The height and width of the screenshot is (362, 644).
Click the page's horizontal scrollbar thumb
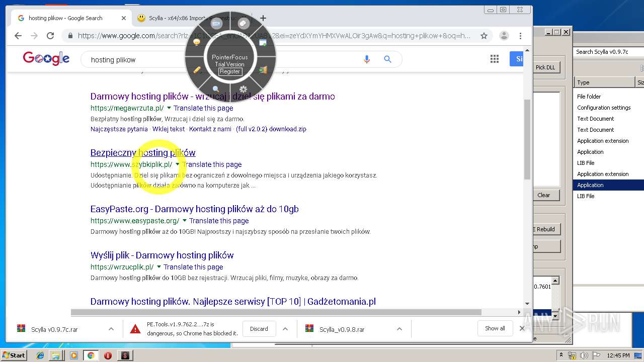tap(276, 312)
